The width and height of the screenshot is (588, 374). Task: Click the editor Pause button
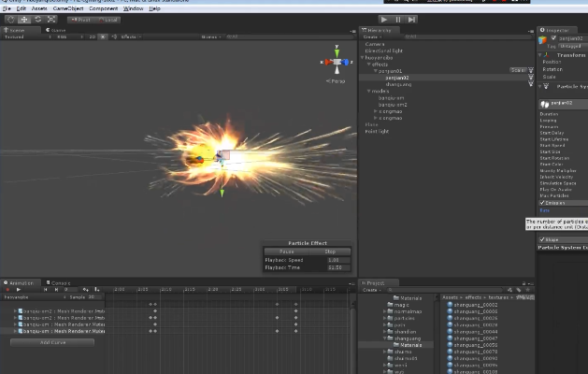(398, 20)
